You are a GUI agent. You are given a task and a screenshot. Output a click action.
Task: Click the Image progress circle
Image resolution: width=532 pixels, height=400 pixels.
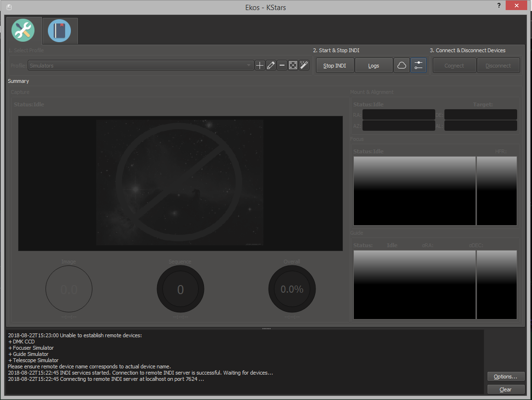pos(69,289)
